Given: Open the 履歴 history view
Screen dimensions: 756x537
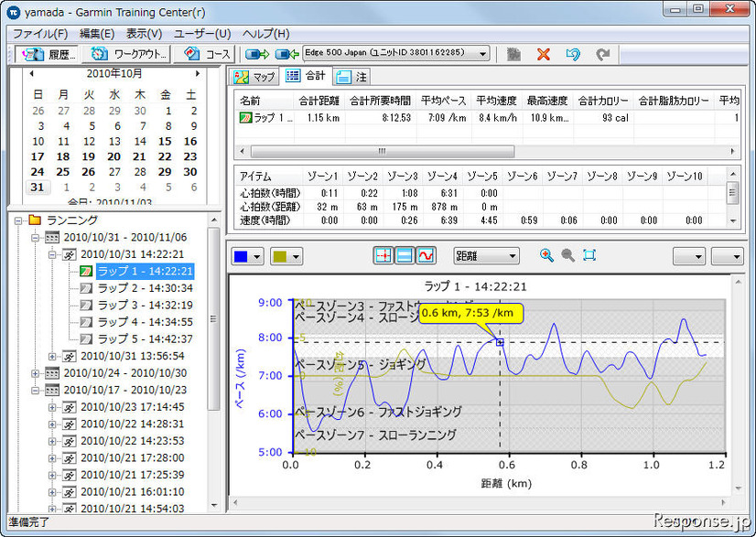Looking at the screenshot, I should [47, 54].
